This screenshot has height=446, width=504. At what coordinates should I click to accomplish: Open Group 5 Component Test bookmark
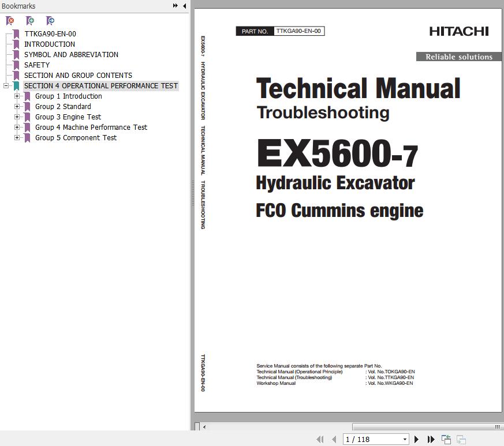coord(76,137)
